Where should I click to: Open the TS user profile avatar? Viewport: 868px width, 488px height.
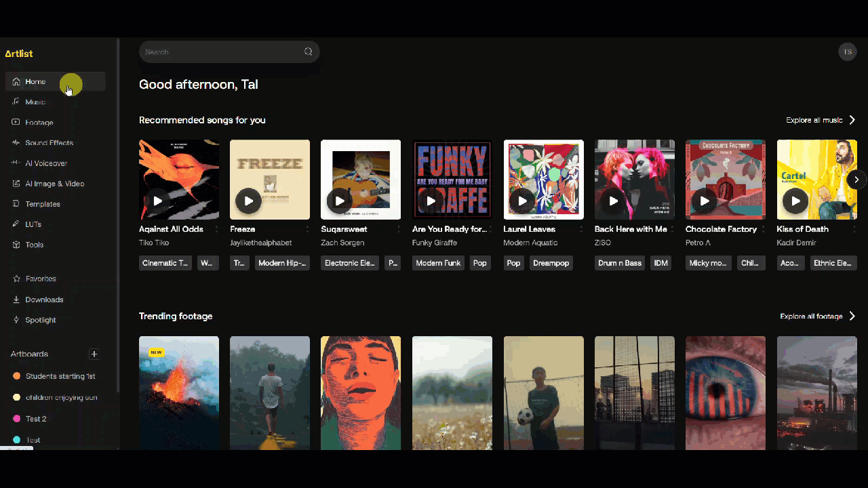coord(847,52)
